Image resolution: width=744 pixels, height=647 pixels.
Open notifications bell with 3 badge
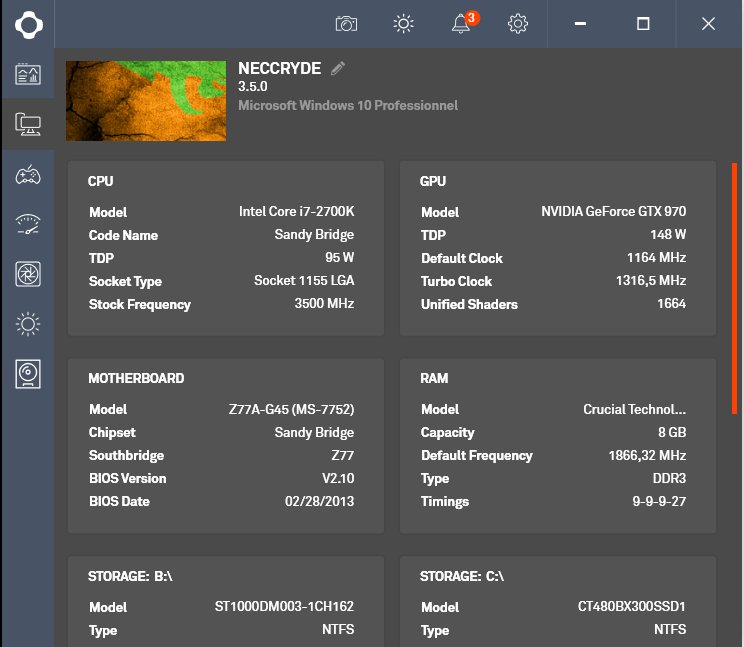pyautogui.click(x=461, y=24)
